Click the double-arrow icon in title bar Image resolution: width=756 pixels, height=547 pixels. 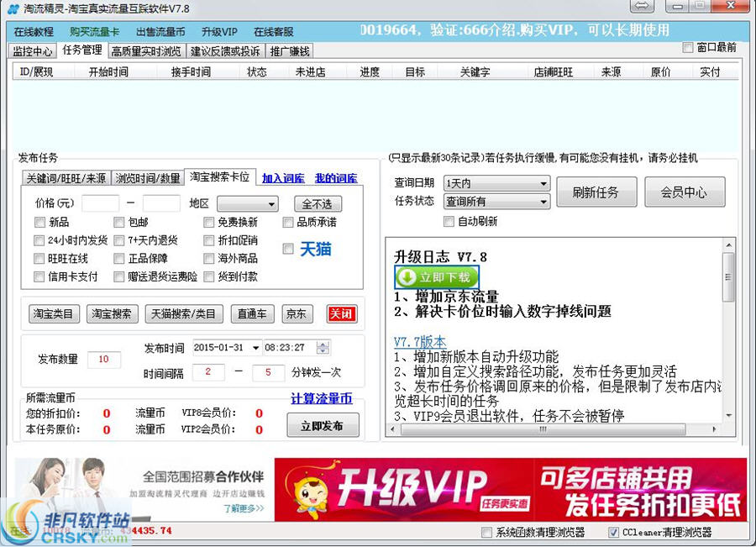(642, 6)
